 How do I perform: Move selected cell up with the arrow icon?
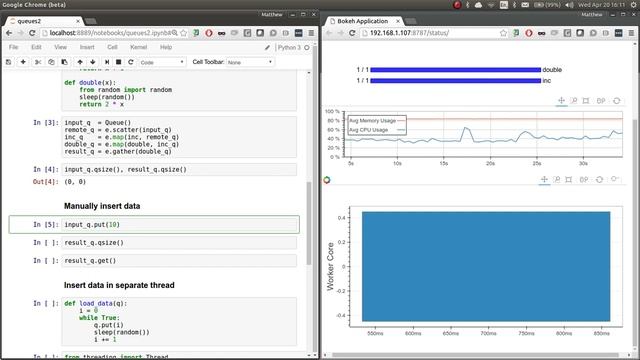pos(80,62)
